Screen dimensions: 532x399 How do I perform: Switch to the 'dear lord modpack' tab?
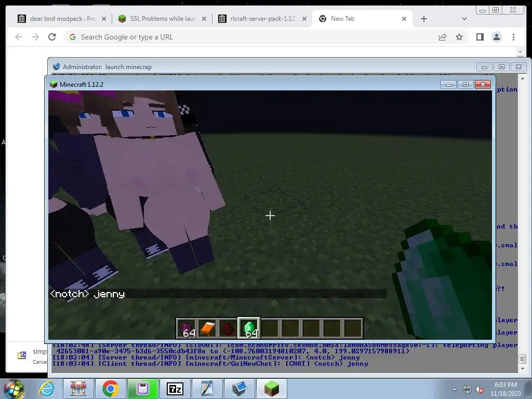click(61, 19)
